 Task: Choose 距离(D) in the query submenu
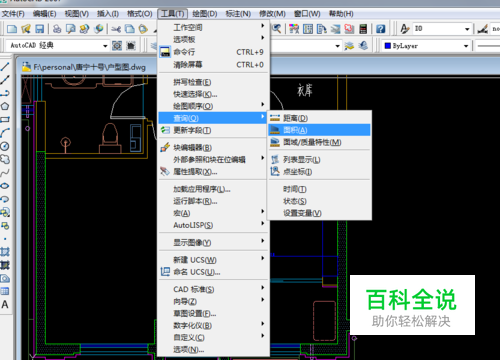pos(319,118)
